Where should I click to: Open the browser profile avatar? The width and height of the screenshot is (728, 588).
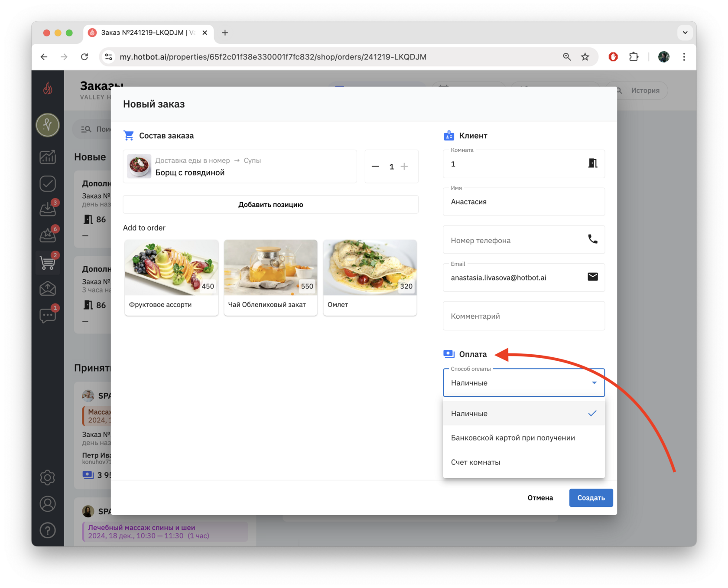(664, 57)
